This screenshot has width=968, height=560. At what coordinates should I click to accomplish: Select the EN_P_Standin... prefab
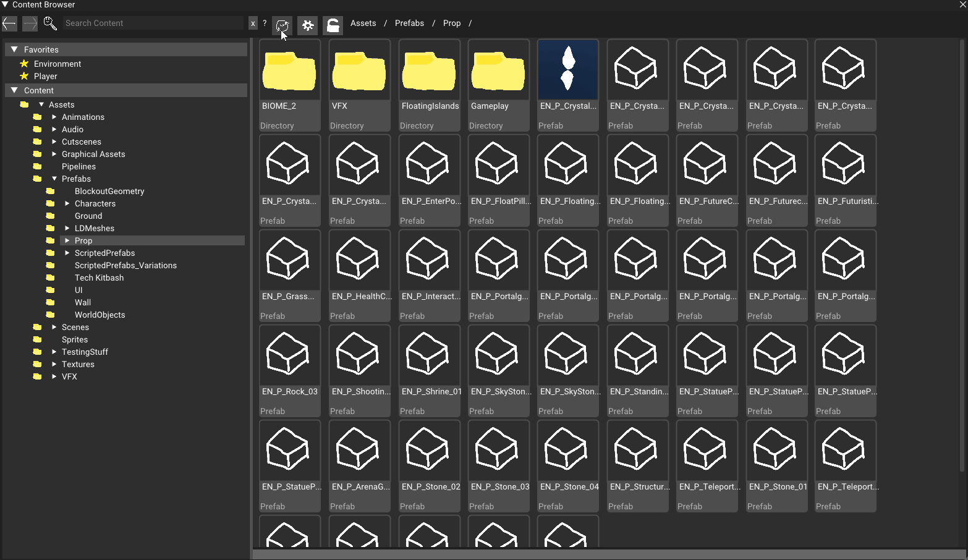[637, 370]
